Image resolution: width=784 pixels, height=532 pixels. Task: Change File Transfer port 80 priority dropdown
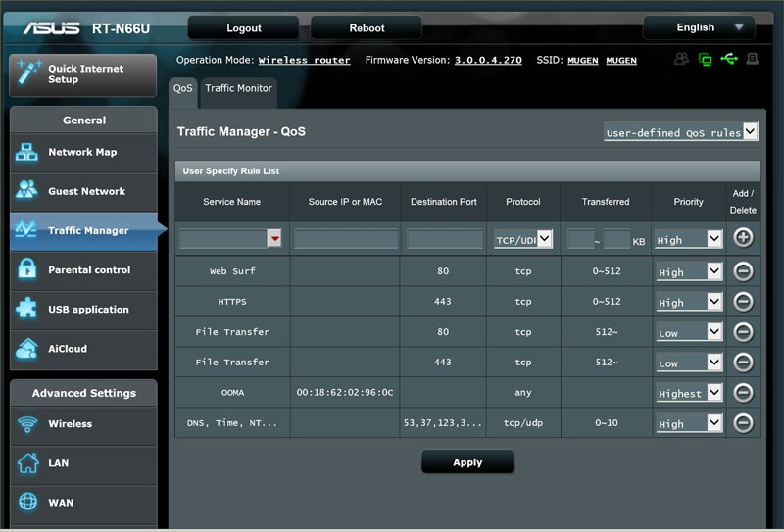[x=689, y=332]
